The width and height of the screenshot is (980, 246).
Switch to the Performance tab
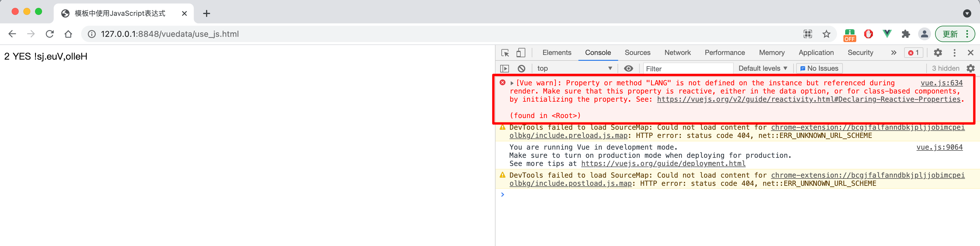coord(724,53)
